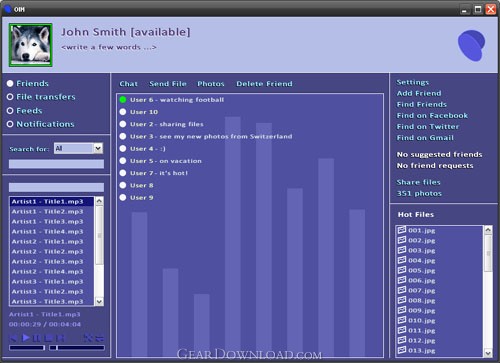Click the image icon next to 003.jpg

pyautogui.click(x=402, y=250)
